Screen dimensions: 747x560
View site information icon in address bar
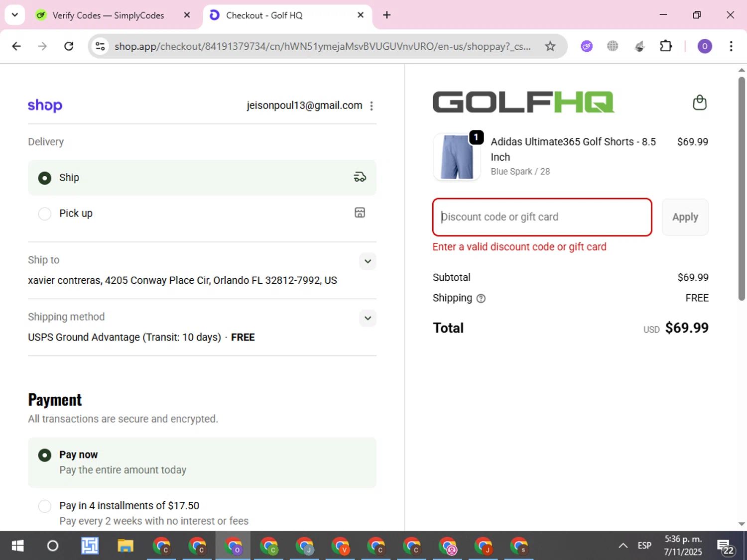tap(100, 46)
